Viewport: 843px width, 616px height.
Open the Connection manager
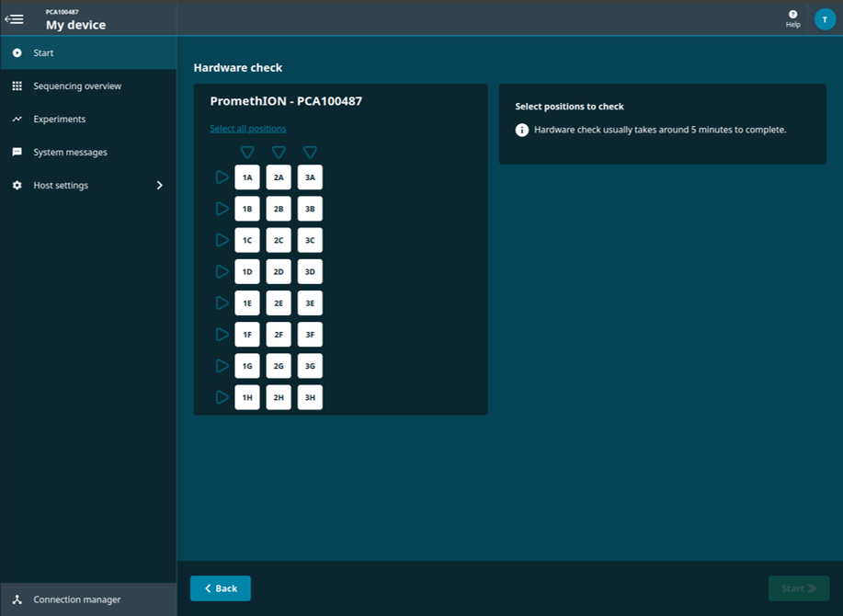pyautogui.click(x=88, y=599)
